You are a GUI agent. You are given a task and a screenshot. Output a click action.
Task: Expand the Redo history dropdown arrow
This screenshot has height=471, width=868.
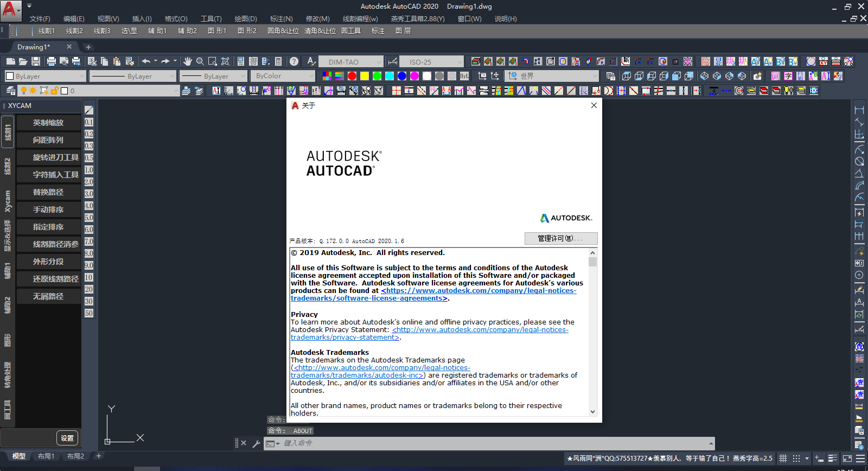click(x=175, y=61)
